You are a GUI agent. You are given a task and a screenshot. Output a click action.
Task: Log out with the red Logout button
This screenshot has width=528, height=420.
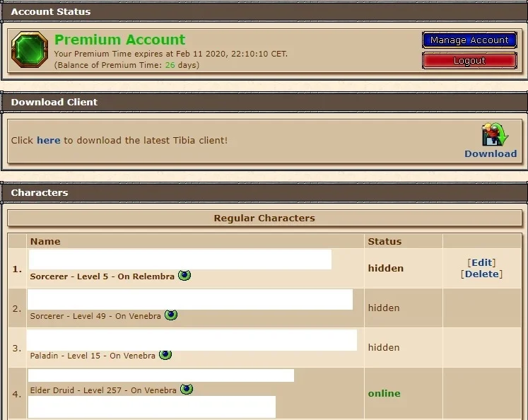click(x=469, y=61)
